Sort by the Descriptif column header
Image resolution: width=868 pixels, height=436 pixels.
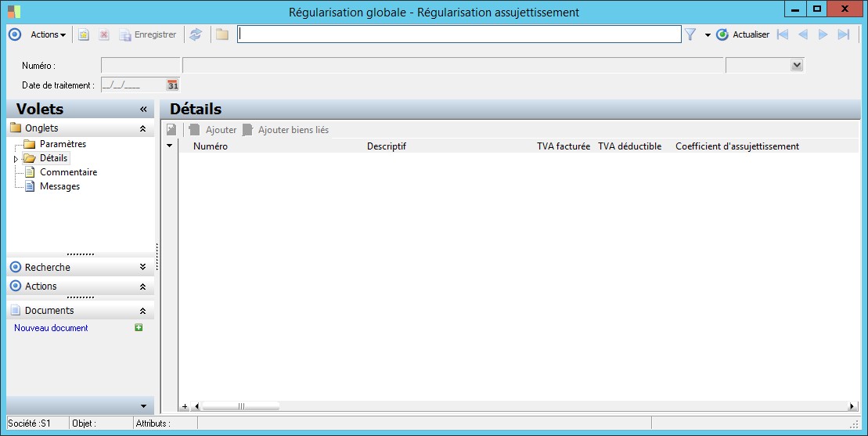point(387,146)
